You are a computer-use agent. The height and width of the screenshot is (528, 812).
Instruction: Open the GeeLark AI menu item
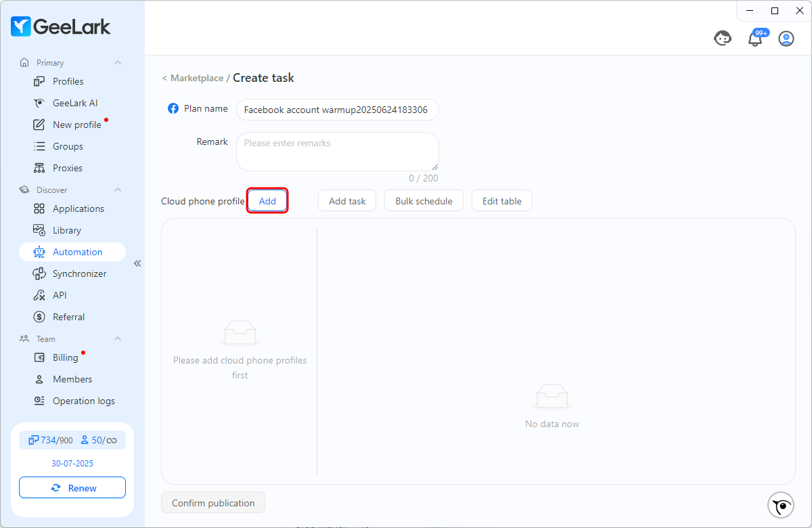tap(72, 103)
